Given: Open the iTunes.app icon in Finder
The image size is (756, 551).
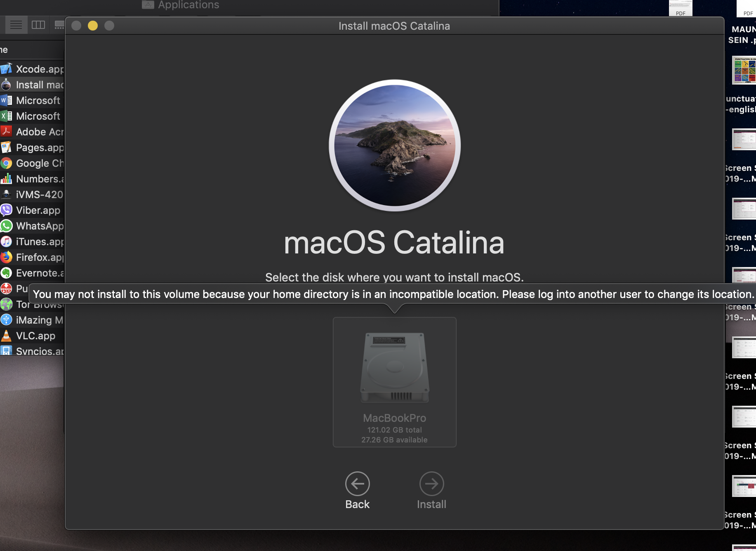Looking at the screenshot, I should point(6,241).
